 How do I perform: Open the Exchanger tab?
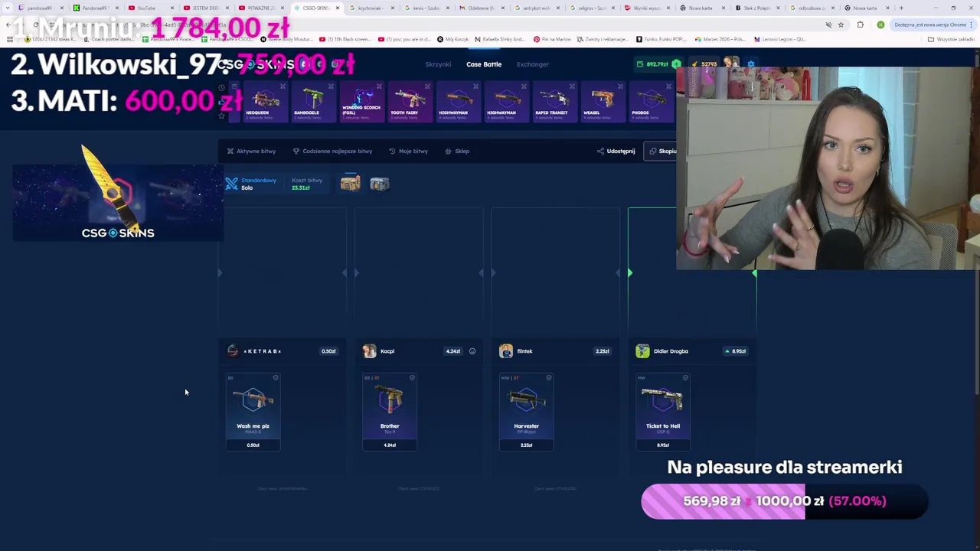[533, 64]
